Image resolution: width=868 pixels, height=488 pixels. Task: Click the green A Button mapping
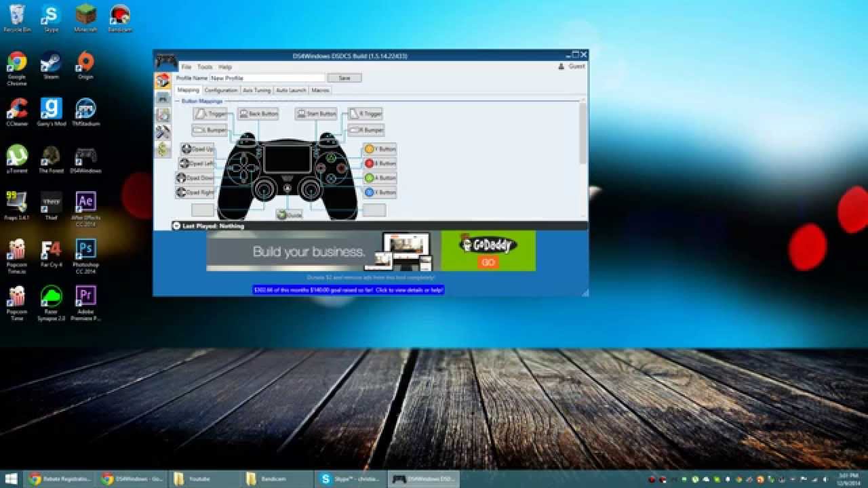(x=380, y=178)
